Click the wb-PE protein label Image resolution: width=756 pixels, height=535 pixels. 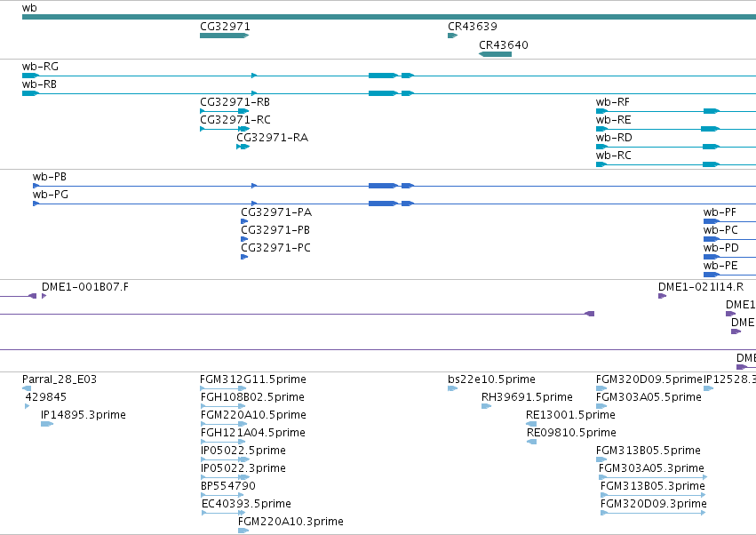720,266
